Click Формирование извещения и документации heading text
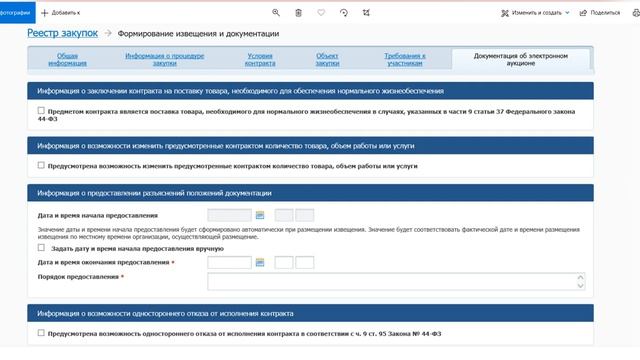Viewport: 640px width, 360px height. click(x=198, y=34)
